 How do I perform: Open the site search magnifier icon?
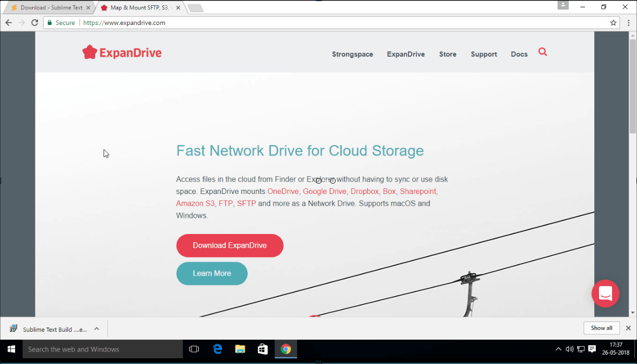(x=543, y=52)
